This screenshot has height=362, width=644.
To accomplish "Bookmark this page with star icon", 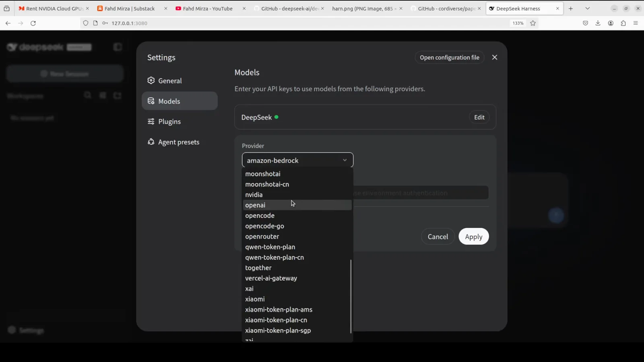I will (533, 23).
